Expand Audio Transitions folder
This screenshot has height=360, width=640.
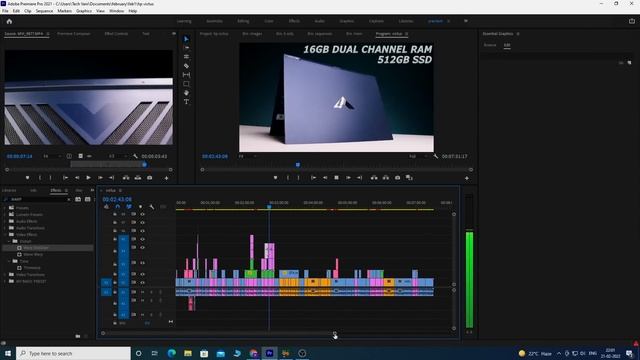click(x=5, y=228)
